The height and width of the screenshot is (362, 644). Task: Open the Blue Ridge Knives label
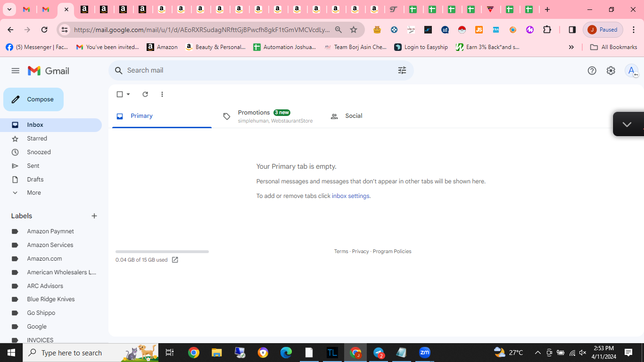pyautogui.click(x=51, y=299)
